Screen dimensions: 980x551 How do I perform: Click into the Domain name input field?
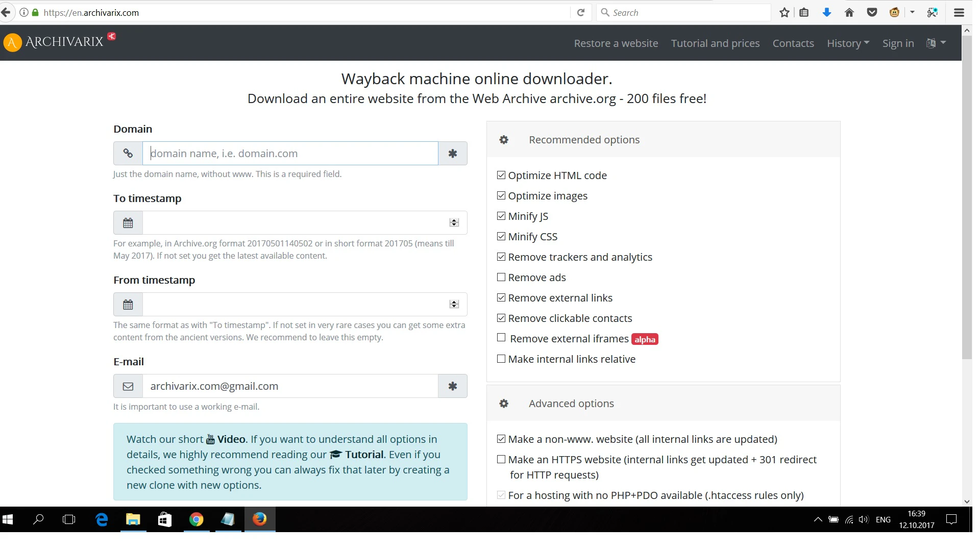(x=290, y=154)
